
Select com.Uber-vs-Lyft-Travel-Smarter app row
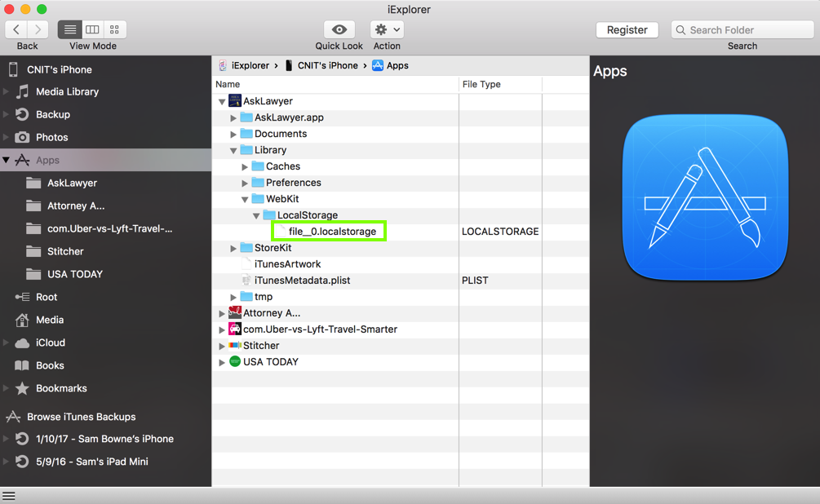click(x=400, y=329)
